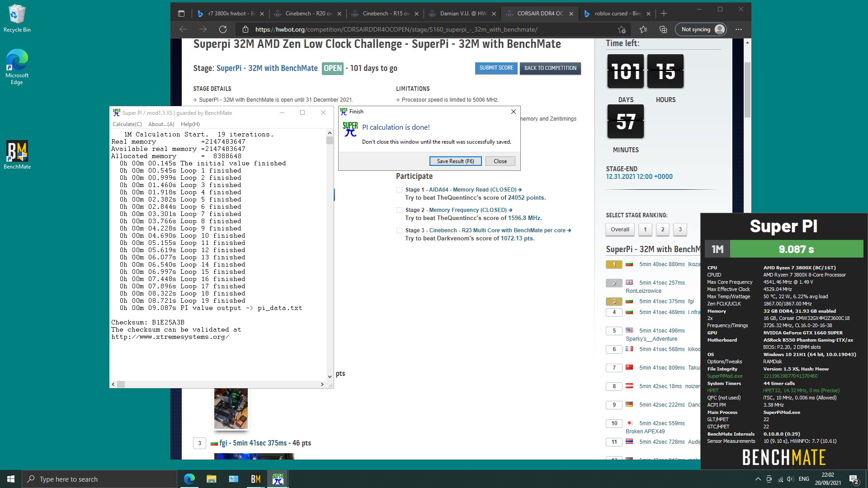Click the SUBMIT SCORE button
Viewport: 868px width, 488px height.
tap(496, 68)
